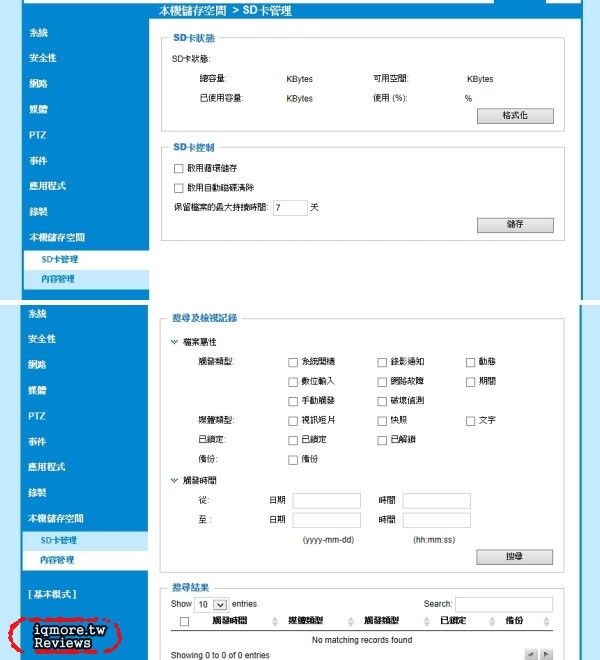
Task: Open 系統 menu beside 搜尋及檢視記錄 panel
Action: click(37, 314)
